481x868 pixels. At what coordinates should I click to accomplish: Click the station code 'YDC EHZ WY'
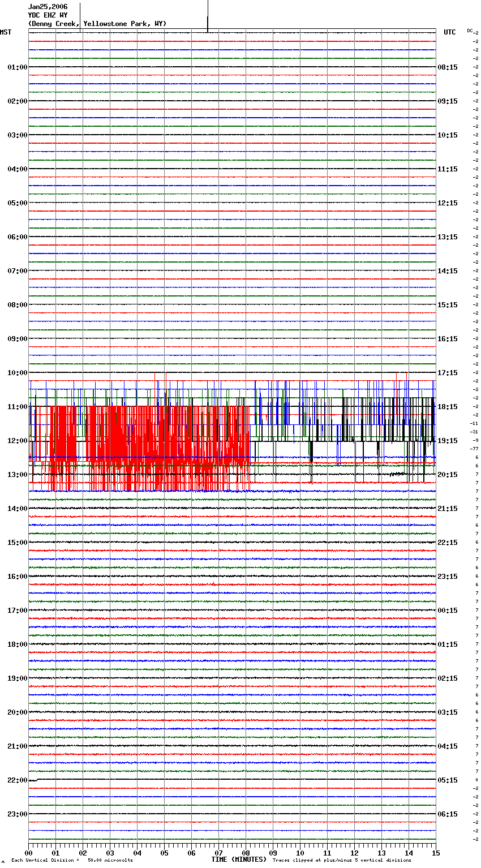tap(48, 15)
